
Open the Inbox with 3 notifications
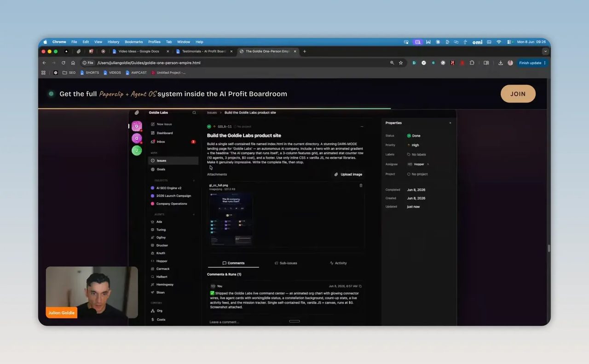[x=173, y=142]
